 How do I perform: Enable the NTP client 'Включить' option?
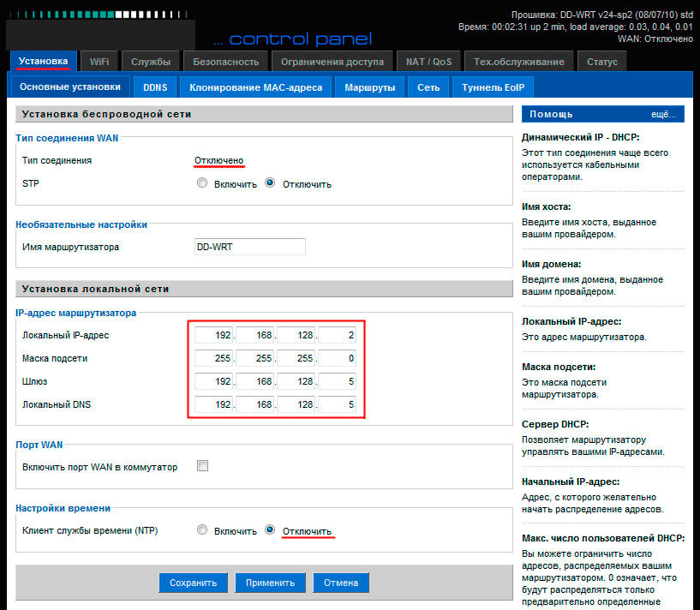(x=202, y=530)
